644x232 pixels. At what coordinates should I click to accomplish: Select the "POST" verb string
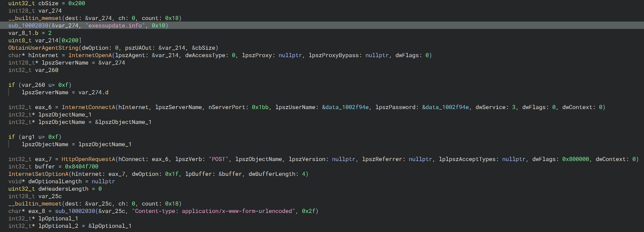click(x=219, y=159)
